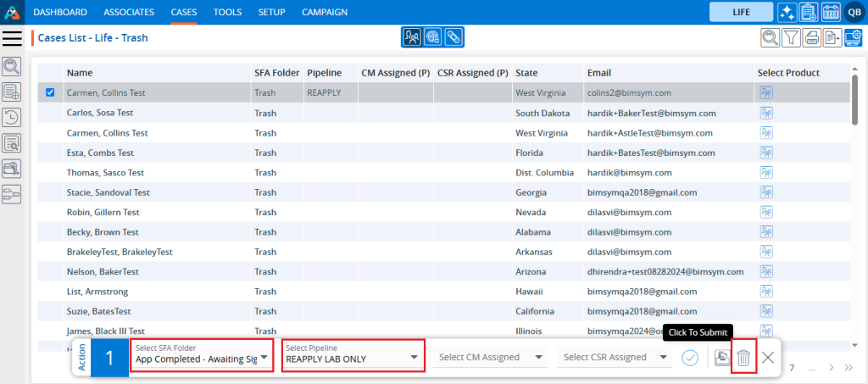Click the checkmark submit icon
The image size is (868, 384).
click(x=690, y=358)
